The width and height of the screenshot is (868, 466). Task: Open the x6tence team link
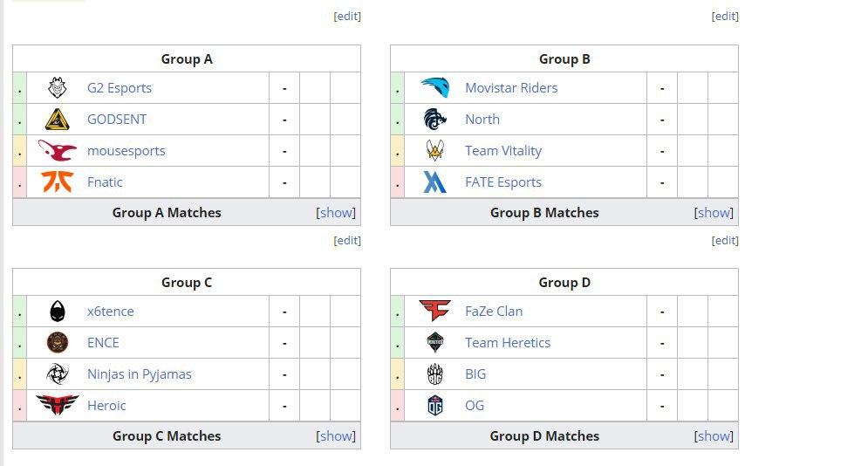(110, 311)
